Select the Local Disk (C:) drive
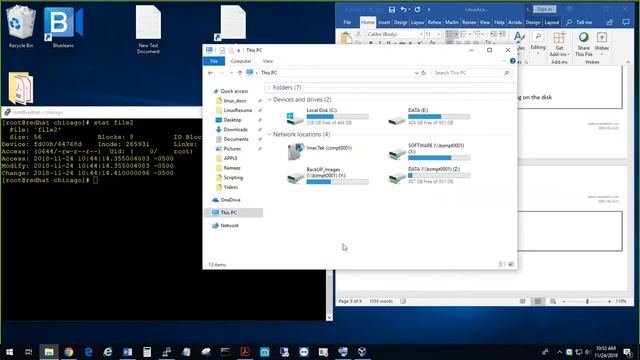This screenshot has height=360, width=640. pyautogui.click(x=327, y=116)
